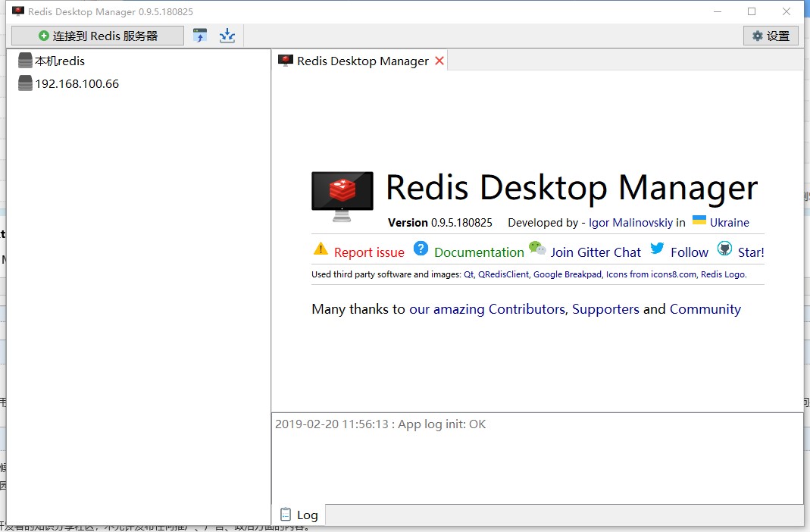The height and width of the screenshot is (532, 810).
Task: Maximize the Redis Desktop Manager window
Action: (x=752, y=11)
